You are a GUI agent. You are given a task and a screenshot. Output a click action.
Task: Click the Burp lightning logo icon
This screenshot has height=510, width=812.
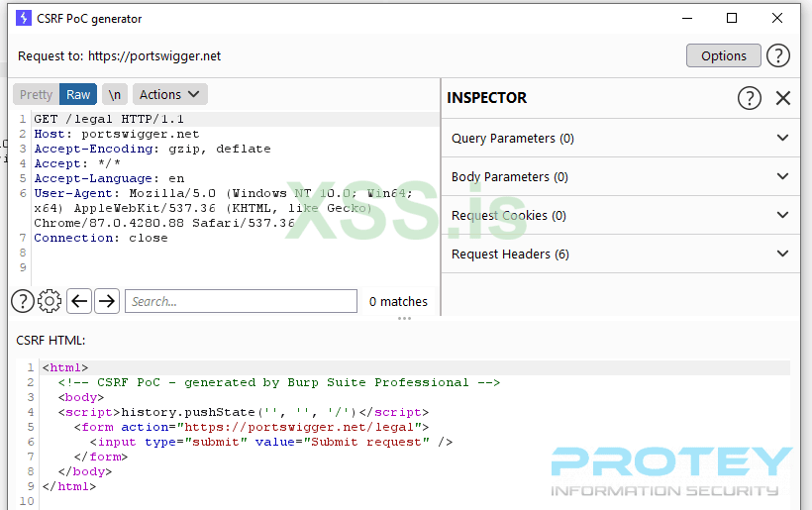tap(24, 18)
